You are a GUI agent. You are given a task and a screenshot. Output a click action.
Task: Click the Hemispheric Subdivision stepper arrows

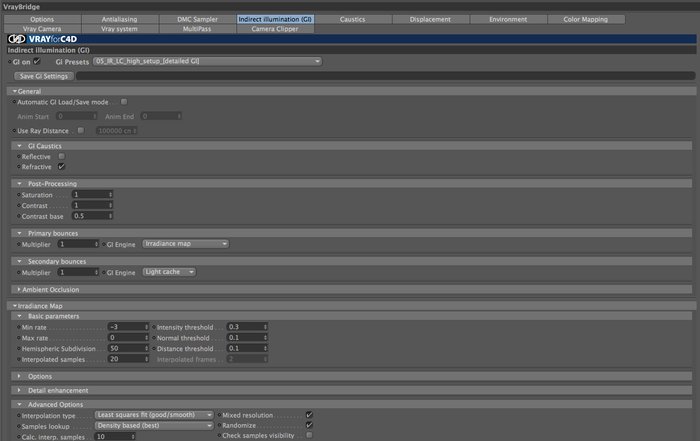[146, 348]
